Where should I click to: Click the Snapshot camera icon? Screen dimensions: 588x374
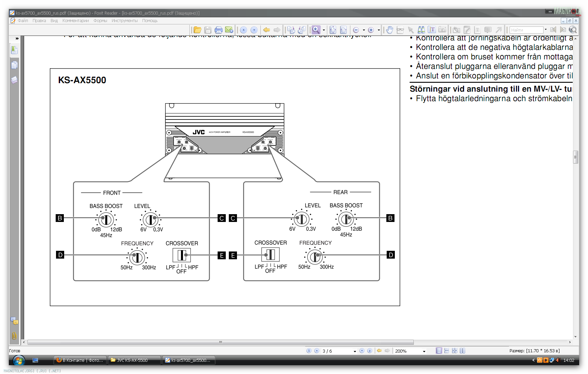(x=442, y=30)
